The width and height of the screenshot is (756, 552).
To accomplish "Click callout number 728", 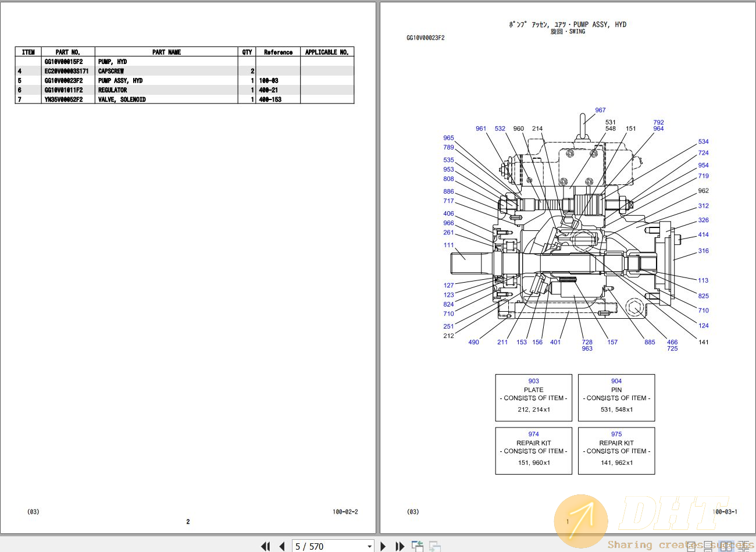I will [x=587, y=343].
